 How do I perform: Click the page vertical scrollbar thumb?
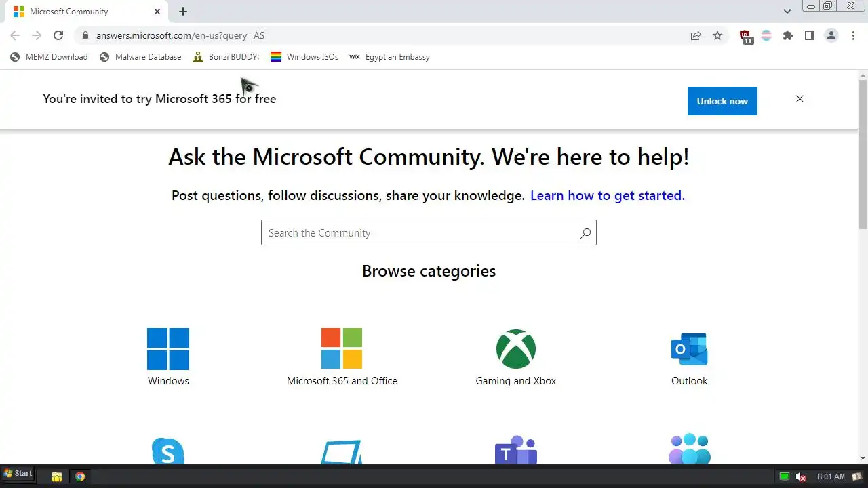(x=863, y=155)
